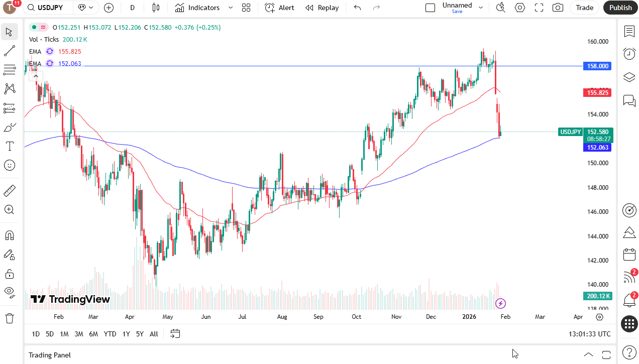Open the USDJPY symbol search
639x364 pixels.
click(48, 8)
